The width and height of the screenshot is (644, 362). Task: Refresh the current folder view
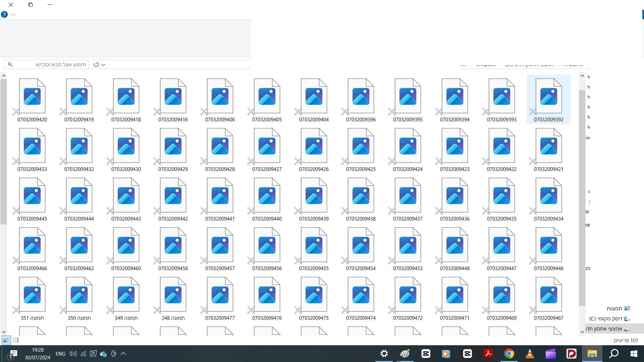coord(96,64)
